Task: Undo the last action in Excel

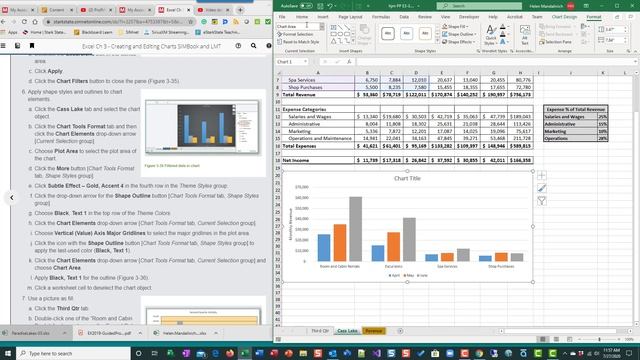Action: pos(329,6)
